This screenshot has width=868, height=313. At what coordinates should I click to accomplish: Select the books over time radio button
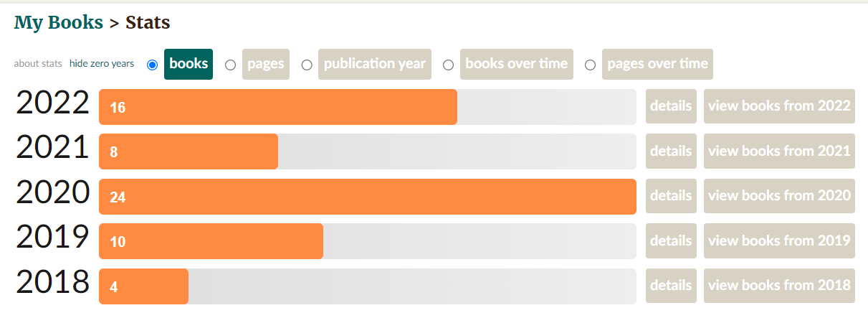click(448, 65)
